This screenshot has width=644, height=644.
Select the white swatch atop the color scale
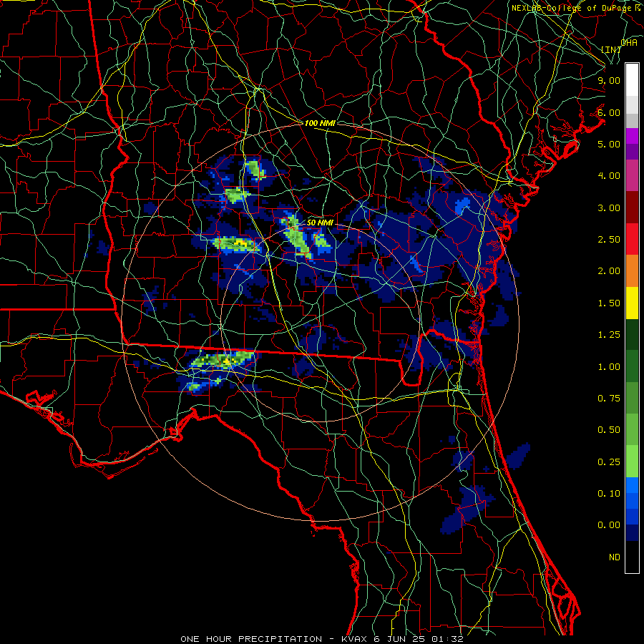tap(632, 80)
